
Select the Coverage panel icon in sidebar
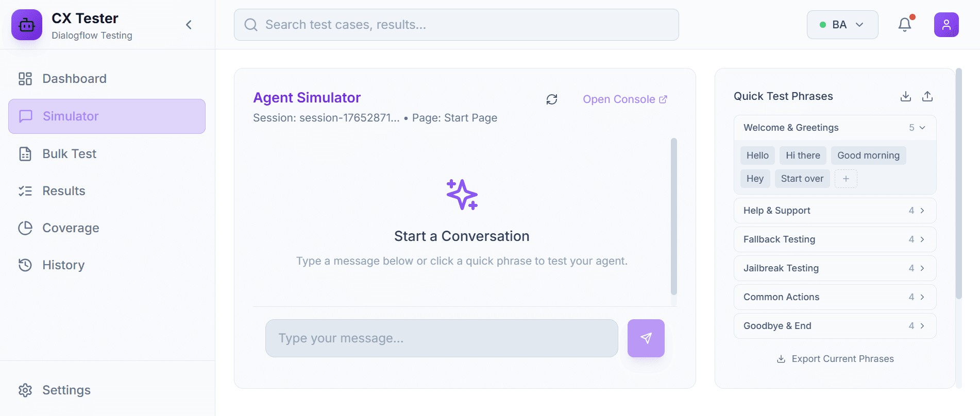click(x=26, y=228)
